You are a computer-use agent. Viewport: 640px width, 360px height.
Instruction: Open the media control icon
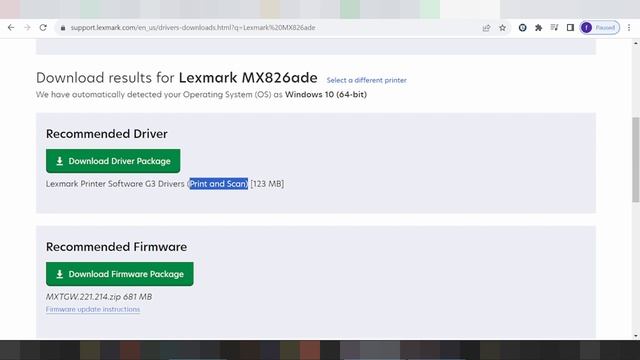(x=554, y=28)
